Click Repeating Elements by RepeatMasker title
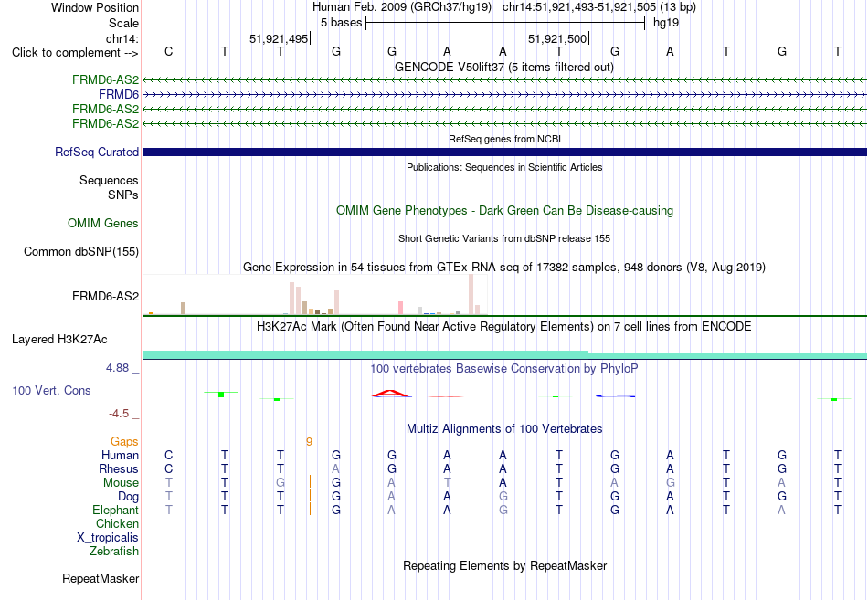Screen dimensions: 868x600 click(x=504, y=566)
